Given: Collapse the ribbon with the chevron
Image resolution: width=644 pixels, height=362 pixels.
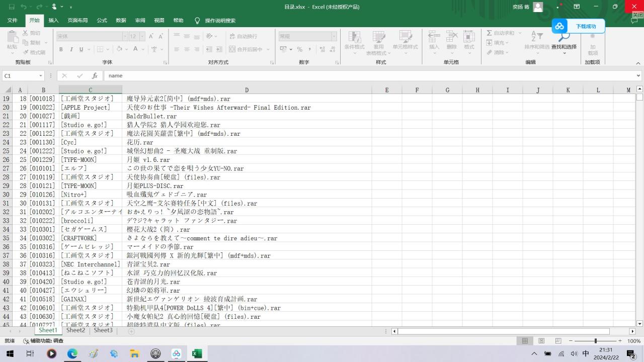Looking at the screenshot, I should click(638, 63).
